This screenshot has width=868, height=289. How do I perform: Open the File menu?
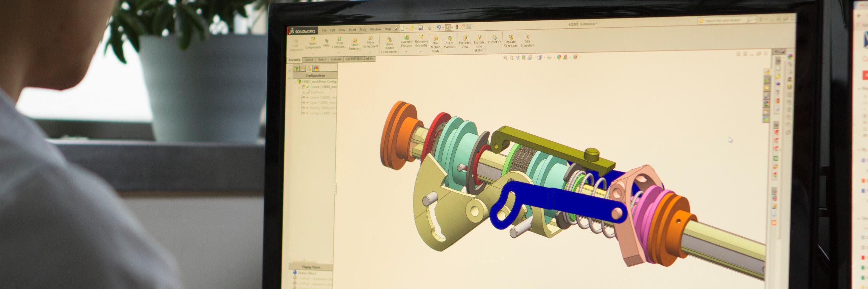[x=324, y=30]
